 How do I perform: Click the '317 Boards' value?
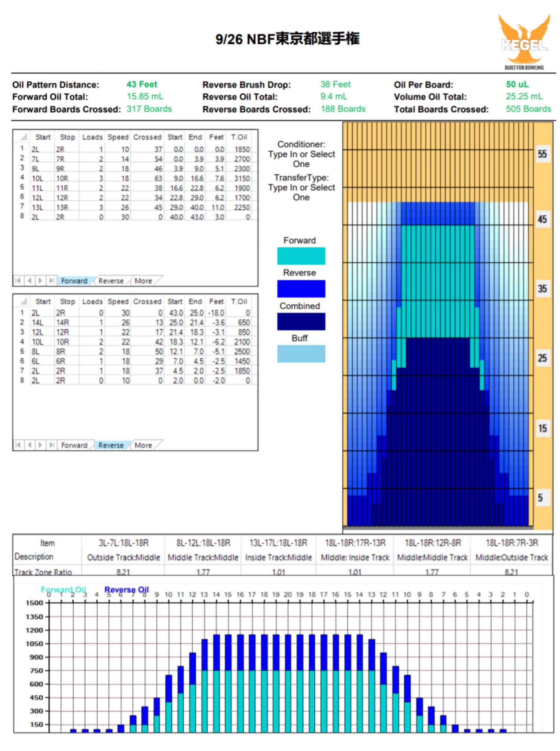click(149, 109)
